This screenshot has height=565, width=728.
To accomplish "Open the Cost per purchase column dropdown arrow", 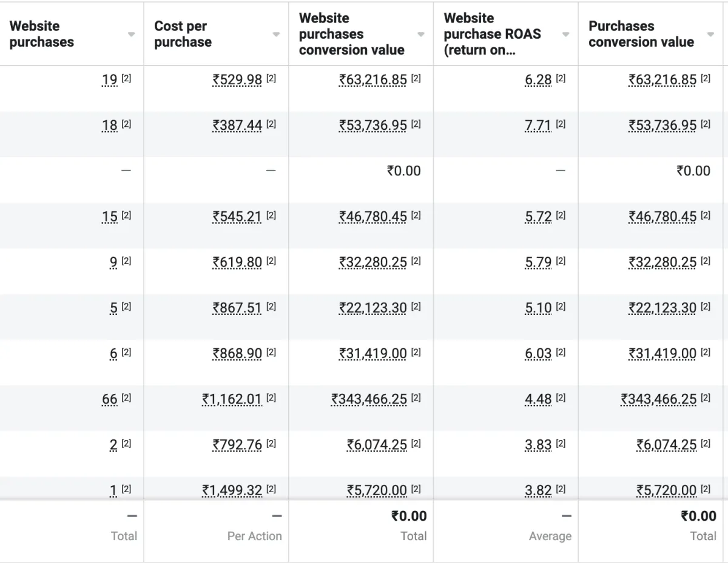I will 276,35.
